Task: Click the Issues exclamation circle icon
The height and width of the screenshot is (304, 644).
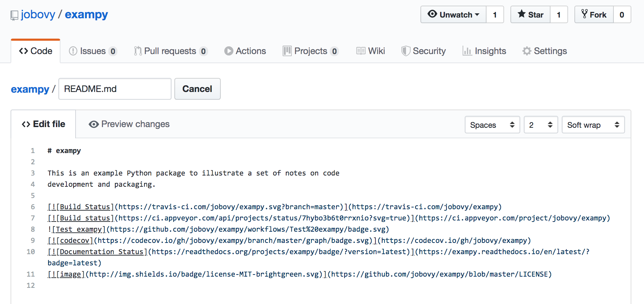Action: point(73,51)
